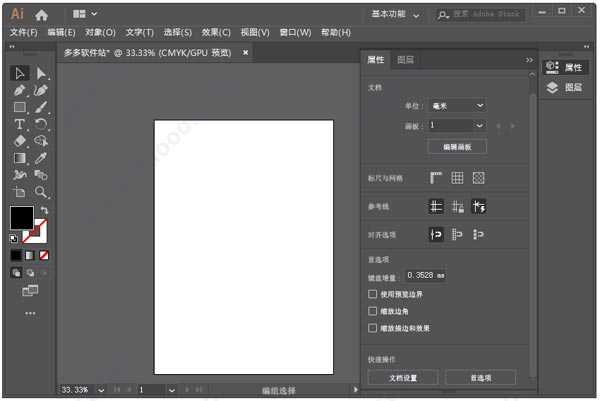Select the Direct Selection tool
The height and width of the screenshot is (401, 600).
click(41, 73)
